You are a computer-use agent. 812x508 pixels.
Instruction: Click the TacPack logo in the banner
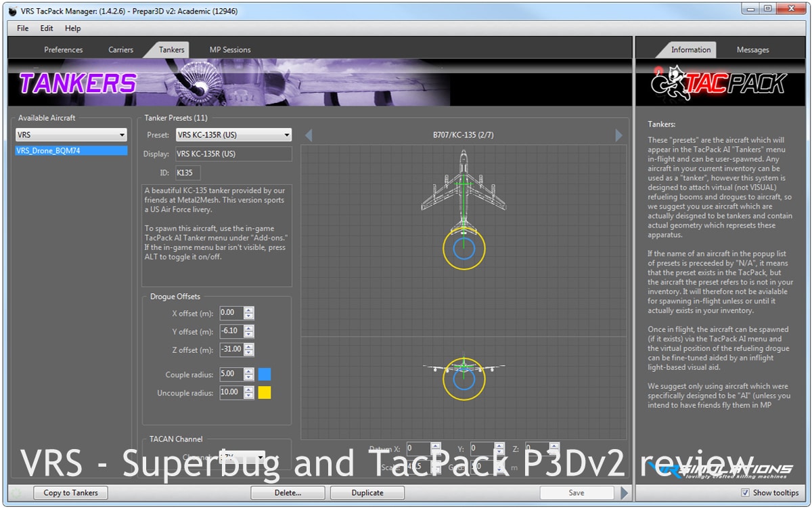coord(718,83)
